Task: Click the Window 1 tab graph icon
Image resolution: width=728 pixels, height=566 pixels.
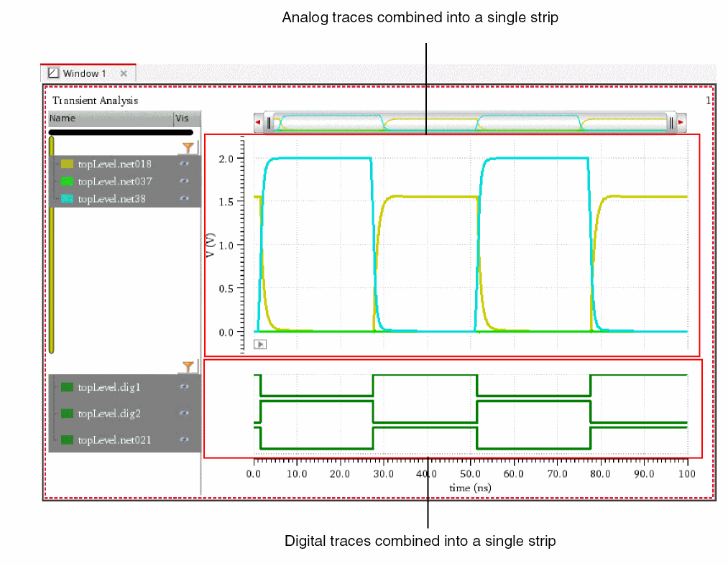Action: click(53, 73)
